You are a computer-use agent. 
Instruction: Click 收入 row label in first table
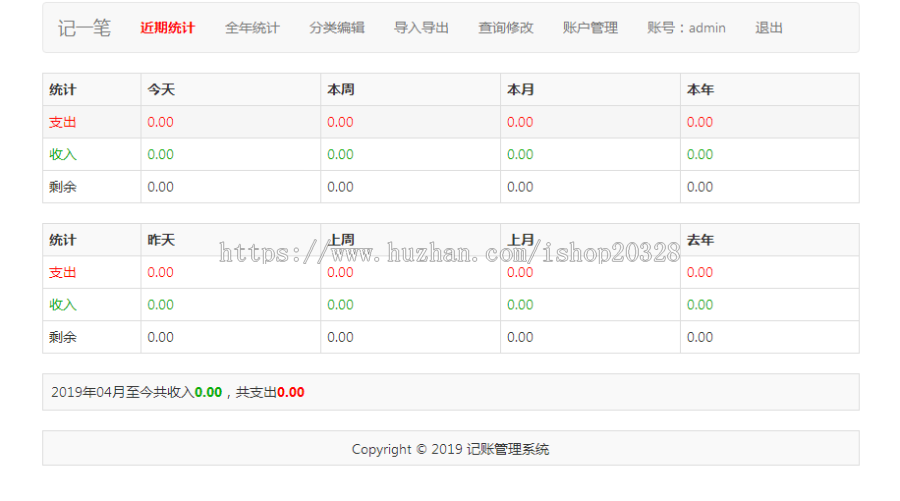pyautogui.click(x=63, y=154)
